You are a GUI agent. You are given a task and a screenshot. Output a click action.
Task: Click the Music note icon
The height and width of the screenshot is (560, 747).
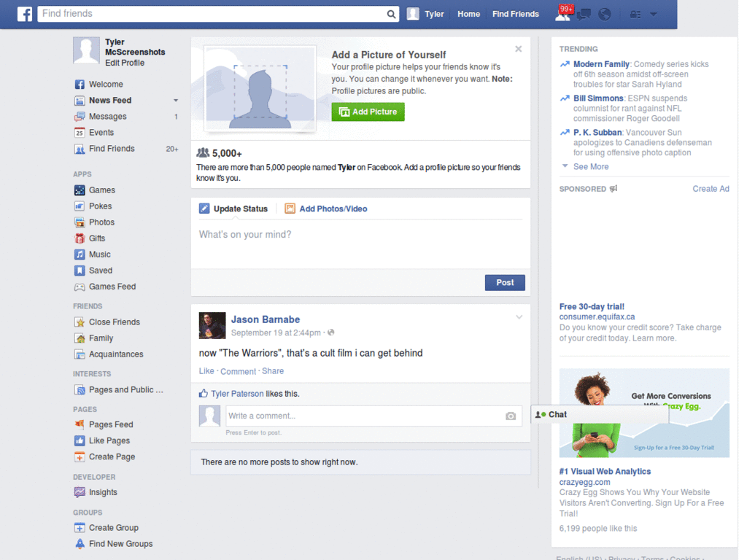pos(80,254)
